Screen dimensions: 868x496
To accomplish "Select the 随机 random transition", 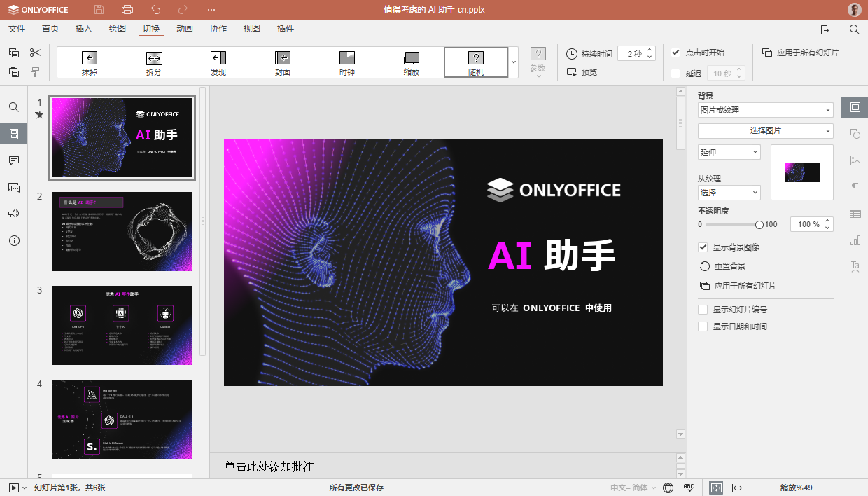I will (476, 62).
